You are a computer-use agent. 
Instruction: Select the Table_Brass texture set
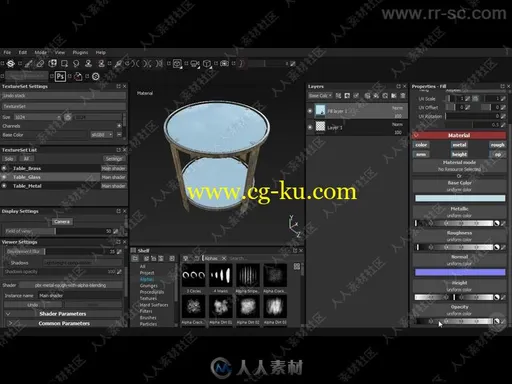[27, 168]
